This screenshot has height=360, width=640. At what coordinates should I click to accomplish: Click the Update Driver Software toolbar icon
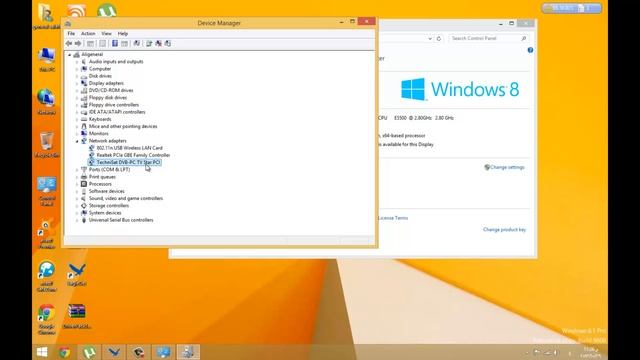149,43
